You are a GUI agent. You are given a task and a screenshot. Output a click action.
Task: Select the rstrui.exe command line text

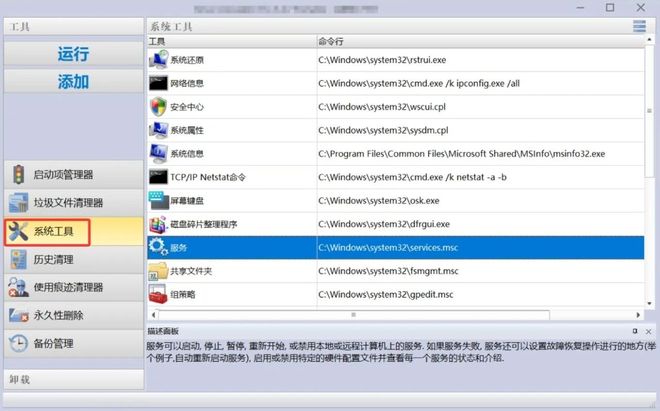click(x=382, y=60)
